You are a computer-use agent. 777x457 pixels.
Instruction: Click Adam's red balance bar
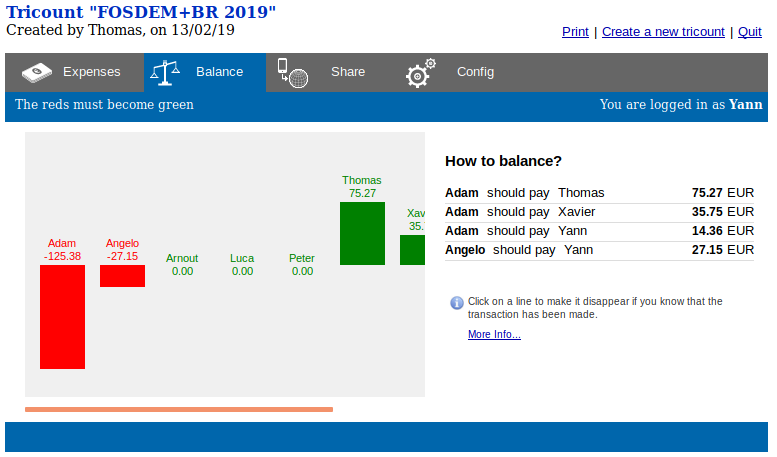pyautogui.click(x=62, y=317)
